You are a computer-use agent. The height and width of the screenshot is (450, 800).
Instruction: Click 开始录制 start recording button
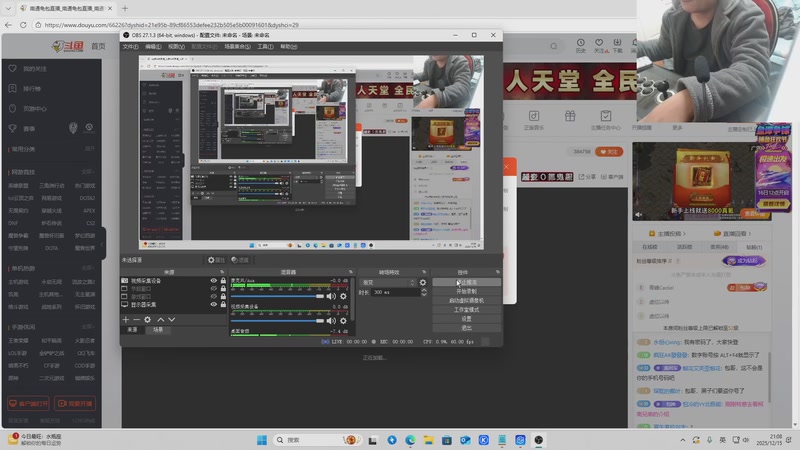tap(466, 291)
